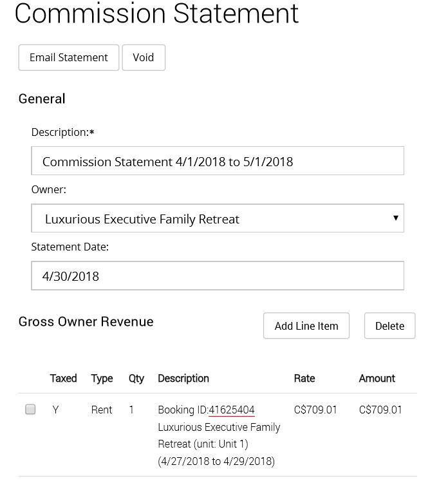448x492 pixels.
Task: Click the Taxed column header
Action: (63, 378)
